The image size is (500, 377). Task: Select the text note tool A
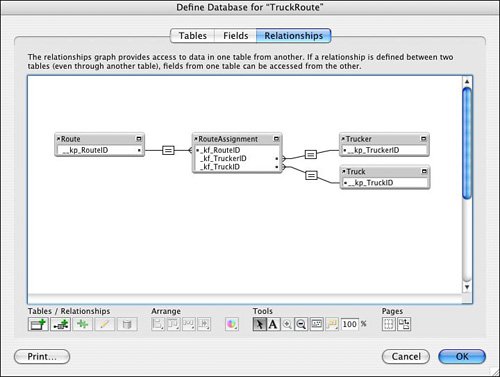tap(273, 324)
